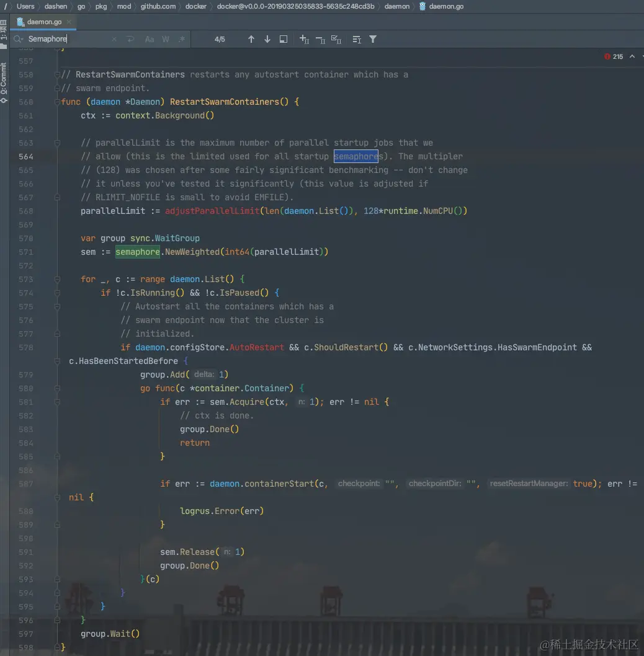The width and height of the screenshot is (644, 656).
Task: Click in the Semaphore search input field
Action: tap(67, 39)
